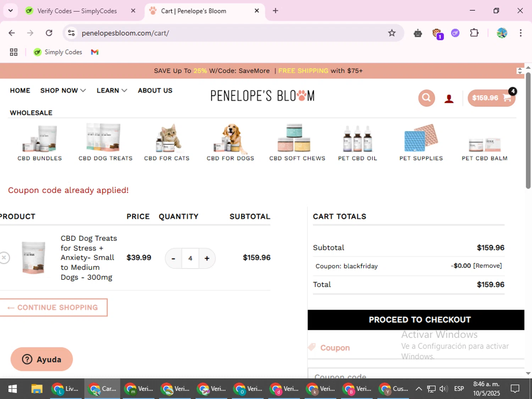Expand the Shop Now menu

click(63, 90)
